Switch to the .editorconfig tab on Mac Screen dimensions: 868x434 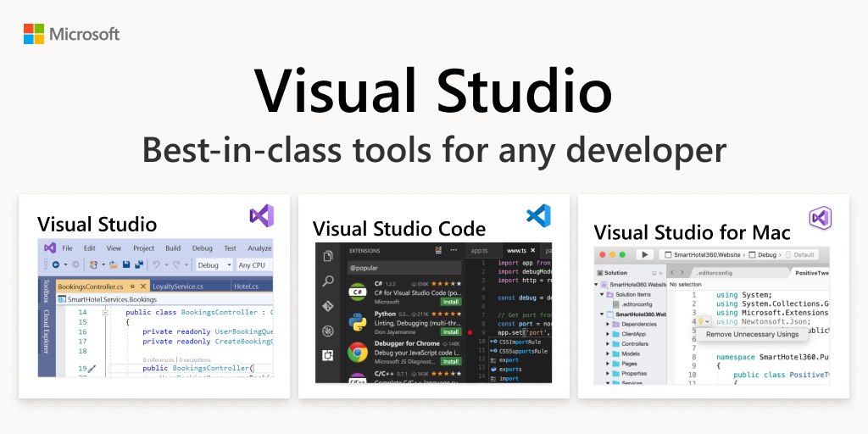(x=715, y=273)
